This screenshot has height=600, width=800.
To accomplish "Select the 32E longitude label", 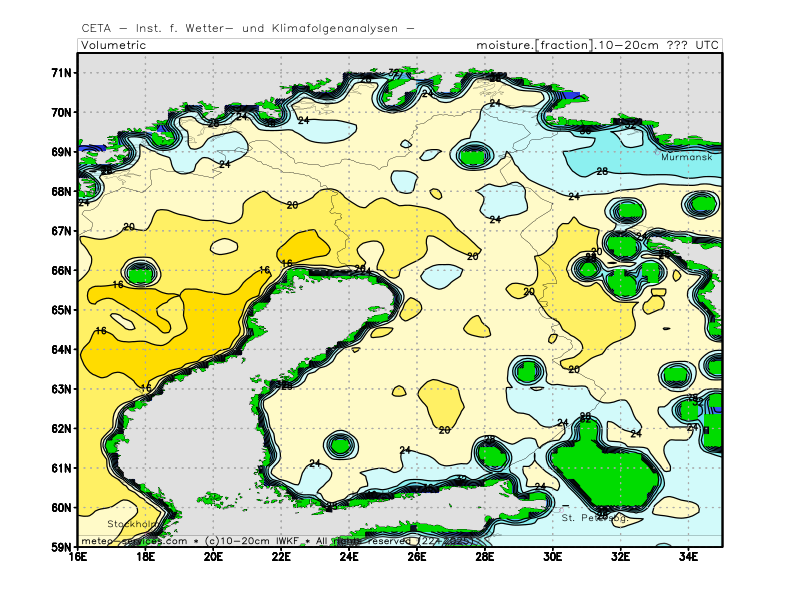I will pos(620,556).
